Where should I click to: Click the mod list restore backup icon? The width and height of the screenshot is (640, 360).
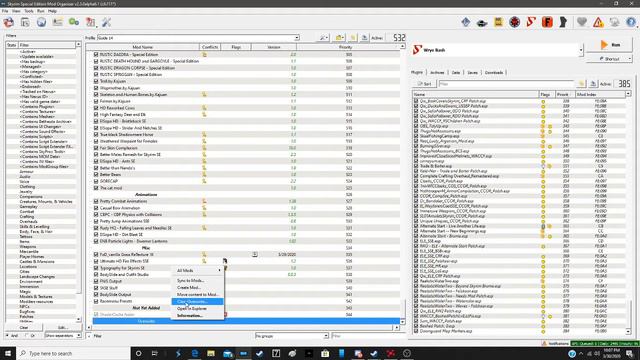coord(353,38)
